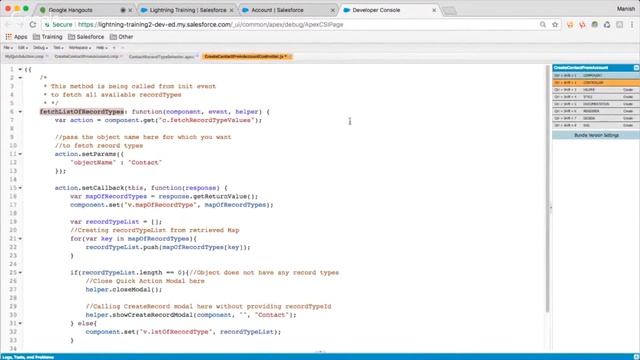This screenshot has height=360, width=640.
Task: Click the helper.closeModal() call on line 27
Action: (124, 289)
